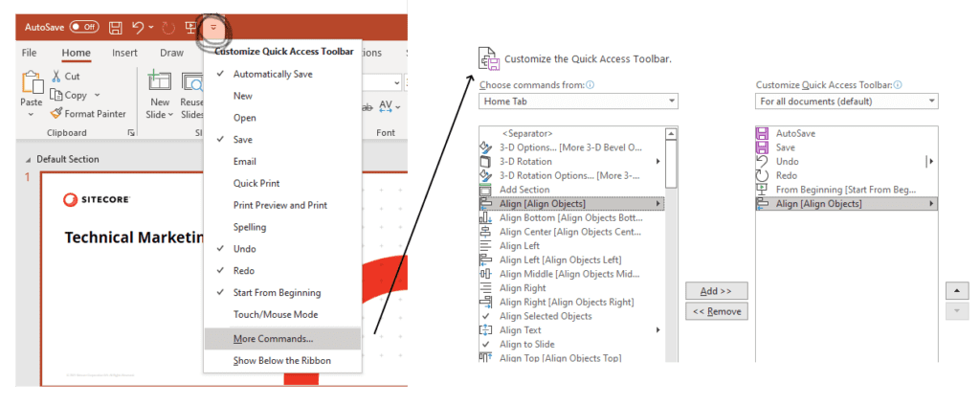Open the Choose commands from Home Tab dropdown
The height and width of the screenshot is (406, 980).
(x=578, y=101)
